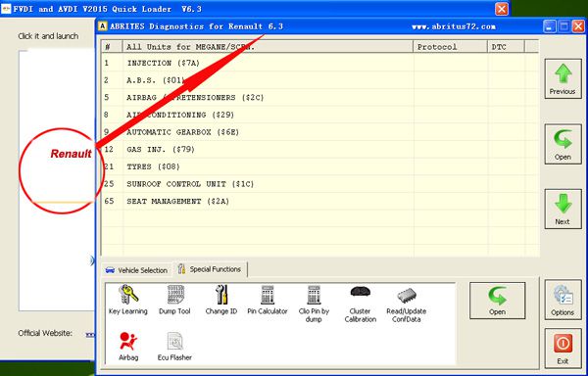This screenshot has width=588, height=376.
Task: Click the Next green arrow button
Action: (563, 209)
